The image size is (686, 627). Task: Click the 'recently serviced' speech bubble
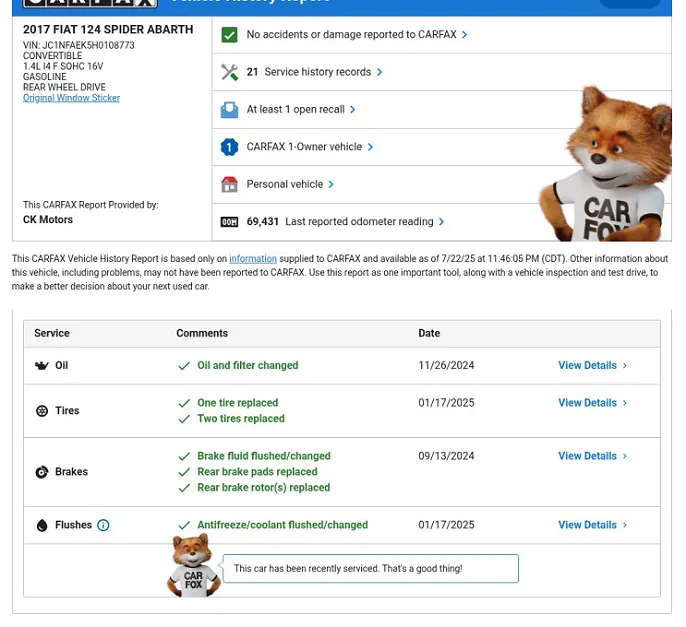(371, 569)
